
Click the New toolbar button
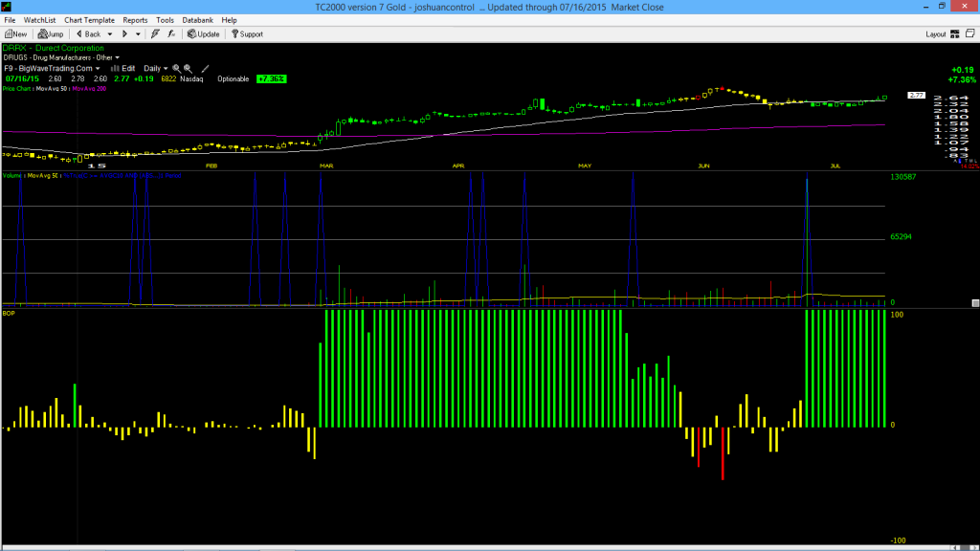pyautogui.click(x=16, y=34)
